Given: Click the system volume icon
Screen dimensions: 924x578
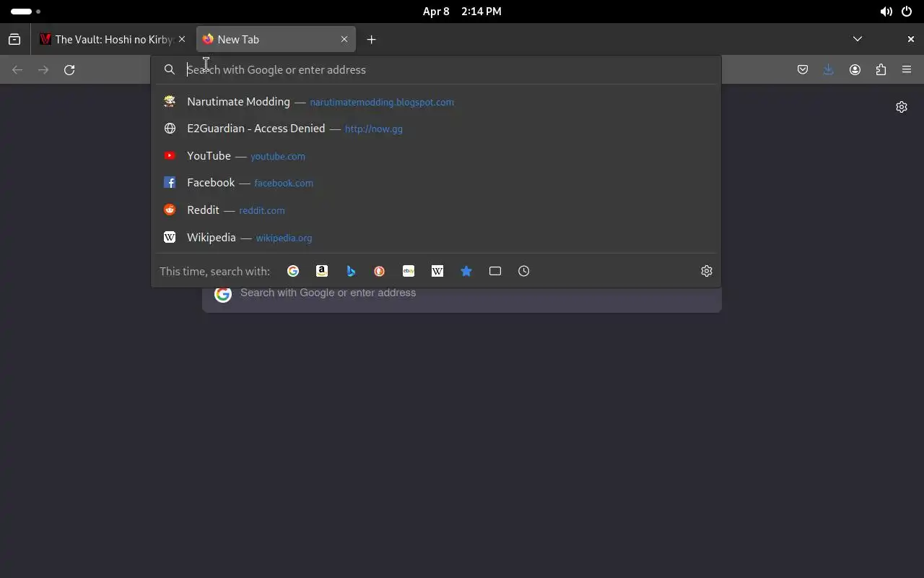Looking at the screenshot, I should point(886,12).
